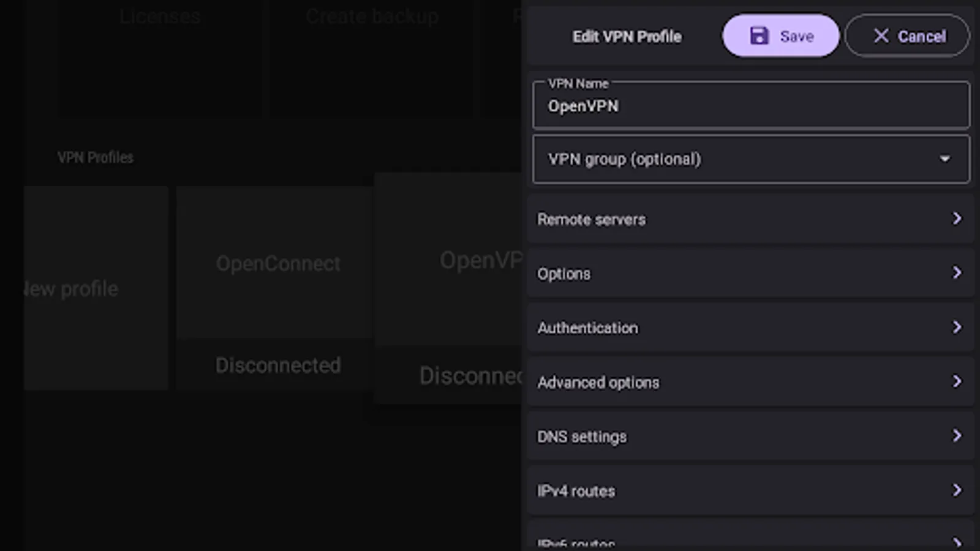Viewport: 980px width, 551px height.
Task: Select the VPN group (optional) combo box
Action: [735, 159]
